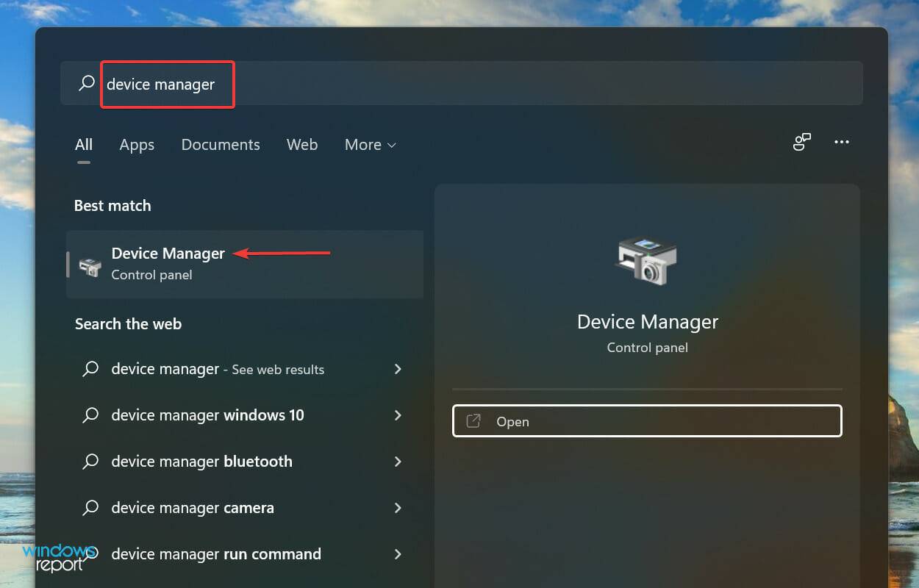The image size is (919, 588).
Task: Click 'Device Manager' title in preview pane
Action: [648, 322]
